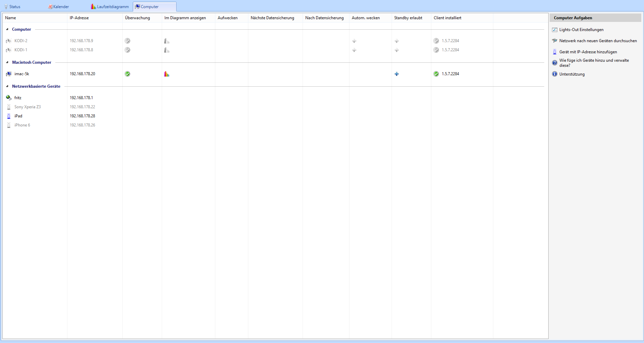The height and width of the screenshot is (343, 644).
Task: Toggle Standby erlaubt for imac-5k
Action: point(397,74)
